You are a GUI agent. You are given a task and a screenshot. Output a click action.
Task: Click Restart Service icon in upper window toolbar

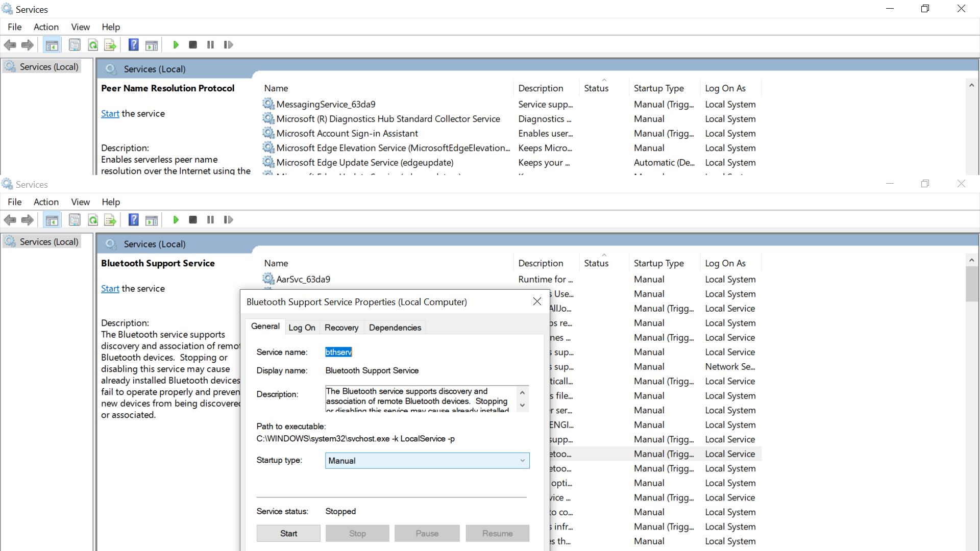(228, 45)
